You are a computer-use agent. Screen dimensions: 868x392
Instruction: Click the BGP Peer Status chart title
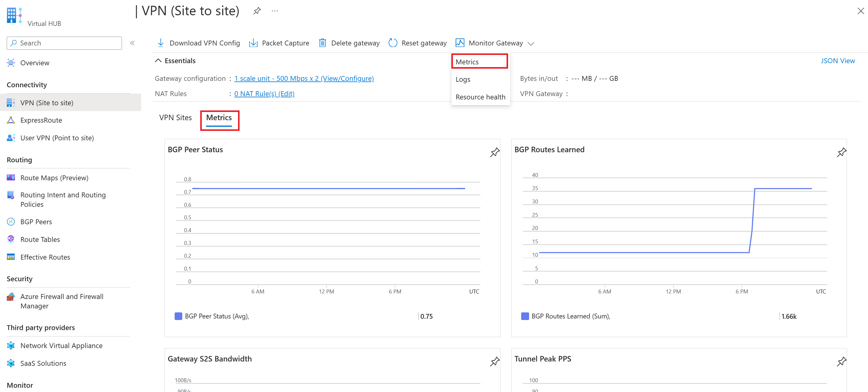tap(195, 149)
